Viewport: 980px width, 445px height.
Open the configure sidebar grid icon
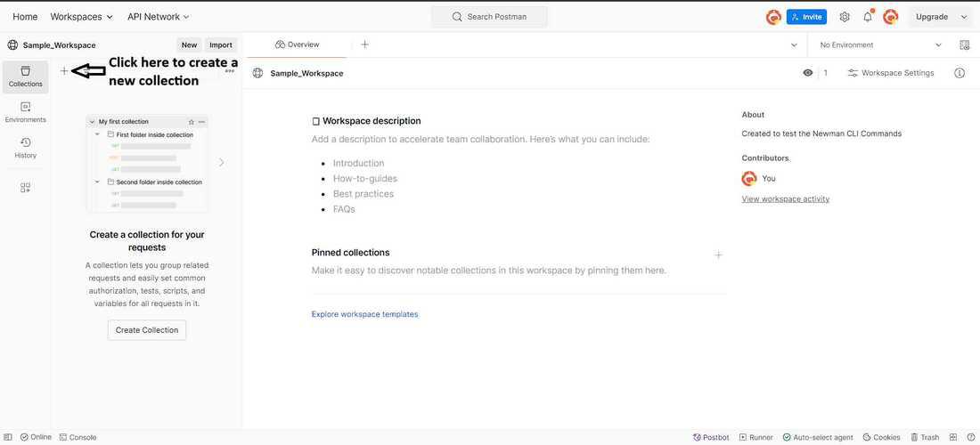26,187
